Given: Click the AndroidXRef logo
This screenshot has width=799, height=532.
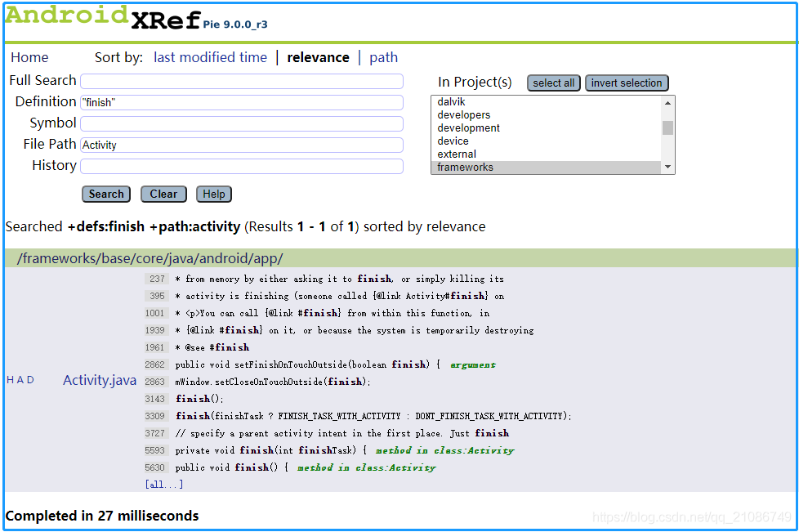Looking at the screenshot, I should coord(102,17).
